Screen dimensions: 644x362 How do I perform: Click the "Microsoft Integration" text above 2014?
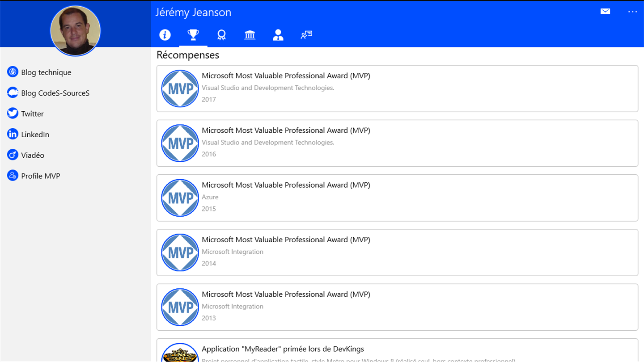click(233, 252)
